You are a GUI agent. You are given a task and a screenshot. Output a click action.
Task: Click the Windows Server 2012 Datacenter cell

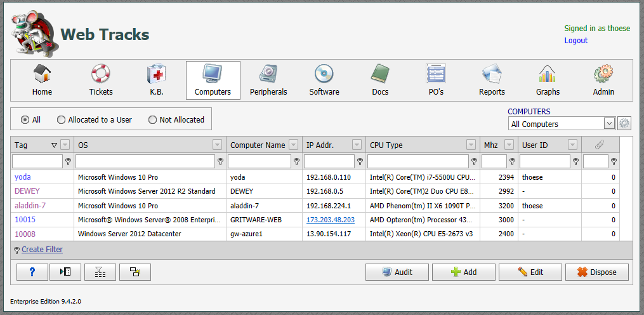(x=150, y=234)
